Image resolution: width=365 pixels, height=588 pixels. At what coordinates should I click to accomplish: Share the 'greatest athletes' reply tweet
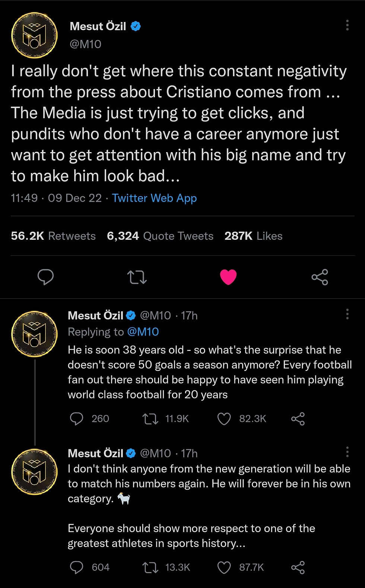[x=298, y=567]
